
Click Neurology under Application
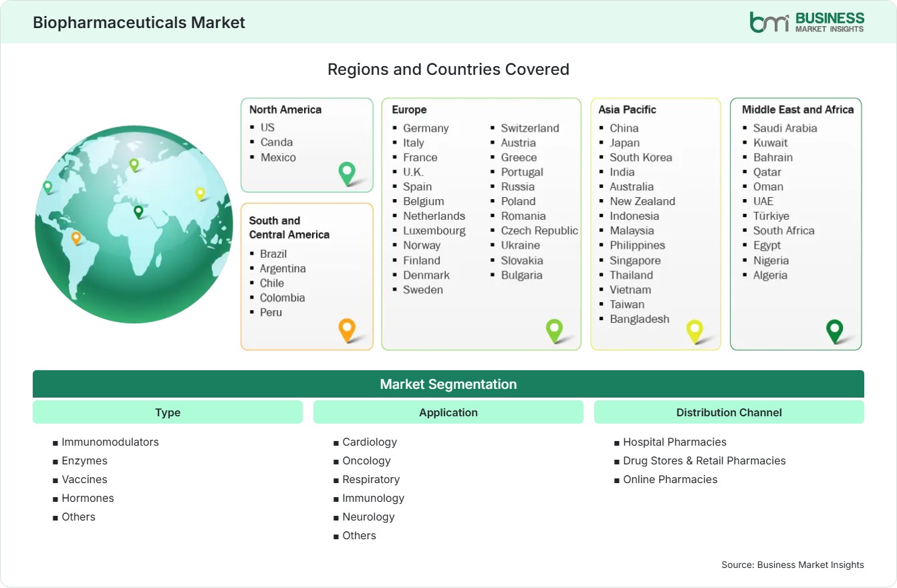(x=368, y=517)
